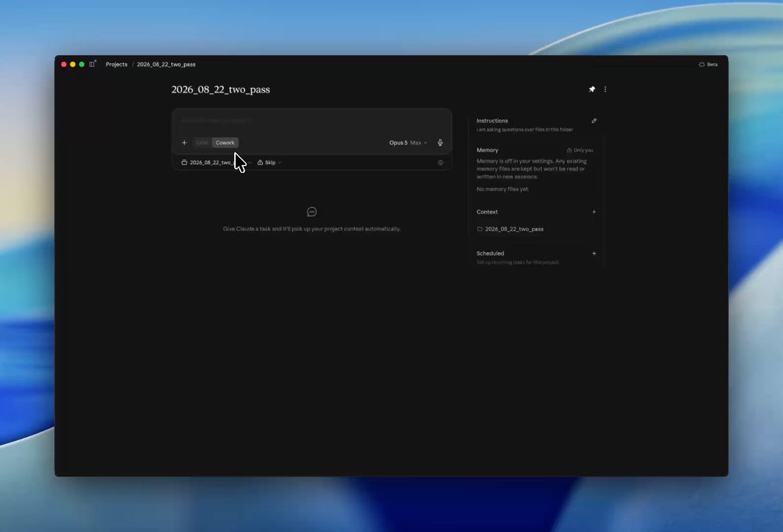Focus the task prompt input field
783x532 pixels.
pos(312,121)
